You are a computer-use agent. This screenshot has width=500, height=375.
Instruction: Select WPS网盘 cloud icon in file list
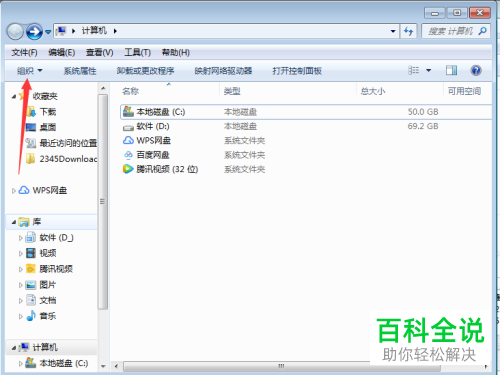click(128, 140)
